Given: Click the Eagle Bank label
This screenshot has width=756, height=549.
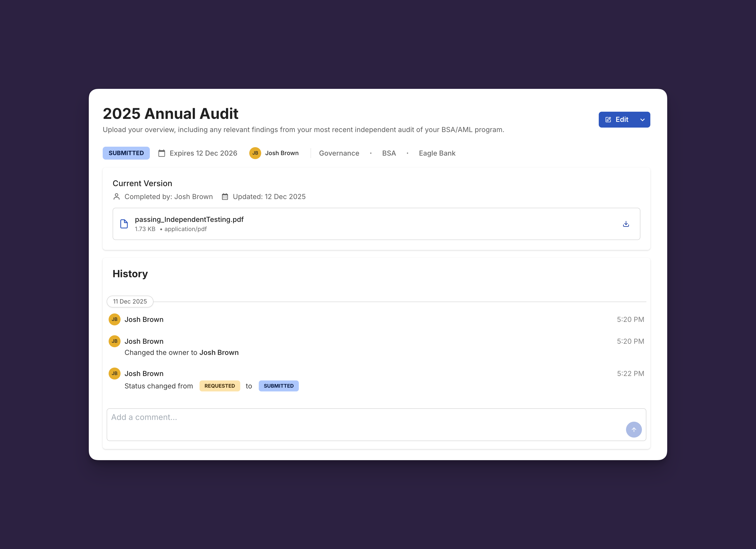Looking at the screenshot, I should (x=437, y=153).
